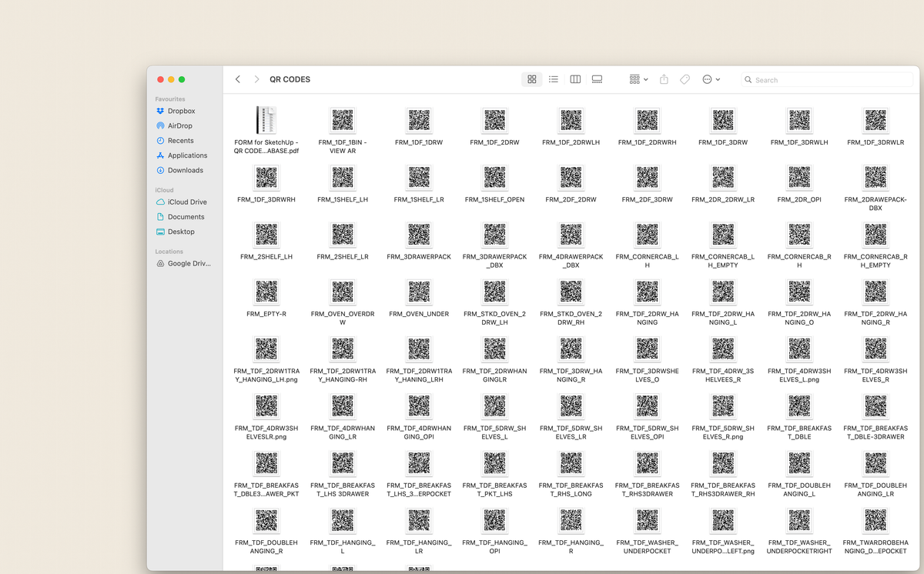Open the grouping options dropdown

tap(638, 79)
